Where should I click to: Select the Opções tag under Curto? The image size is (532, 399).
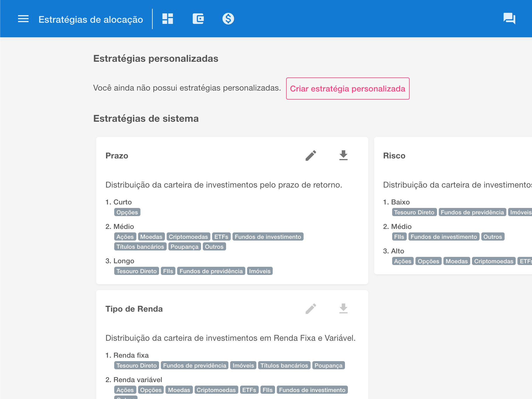[x=127, y=212]
